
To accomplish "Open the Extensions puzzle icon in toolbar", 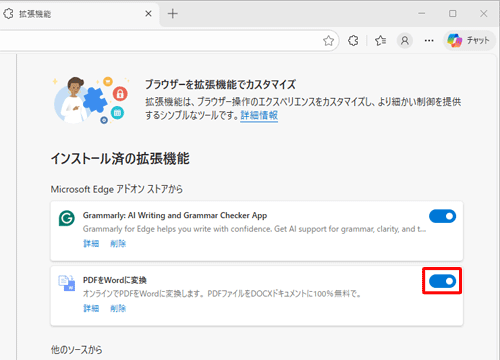I will (x=353, y=41).
